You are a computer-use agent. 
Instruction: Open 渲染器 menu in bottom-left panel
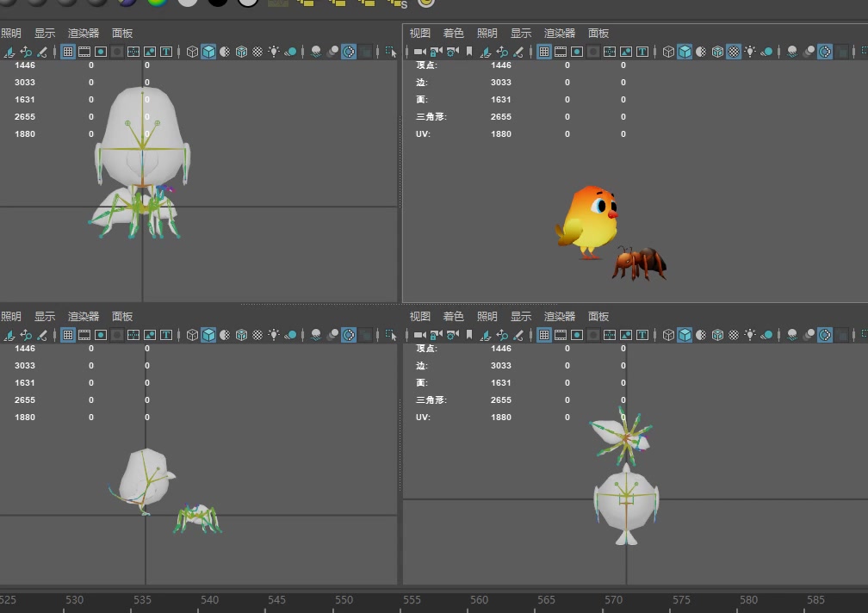[84, 316]
